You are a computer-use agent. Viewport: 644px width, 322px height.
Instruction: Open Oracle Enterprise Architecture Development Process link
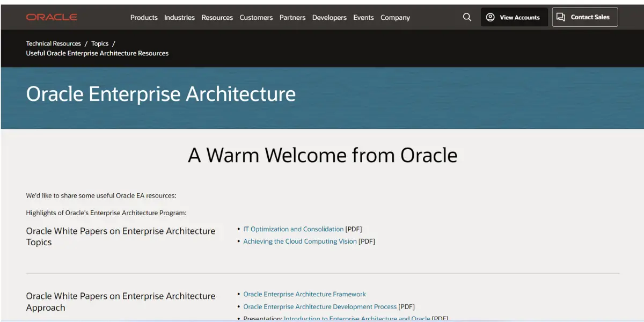pyautogui.click(x=320, y=307)
